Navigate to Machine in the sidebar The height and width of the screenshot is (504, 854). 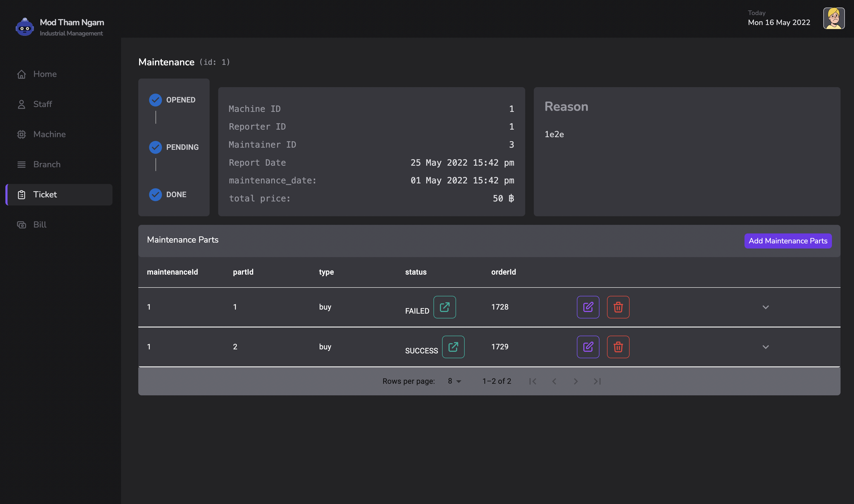[49, 134]
